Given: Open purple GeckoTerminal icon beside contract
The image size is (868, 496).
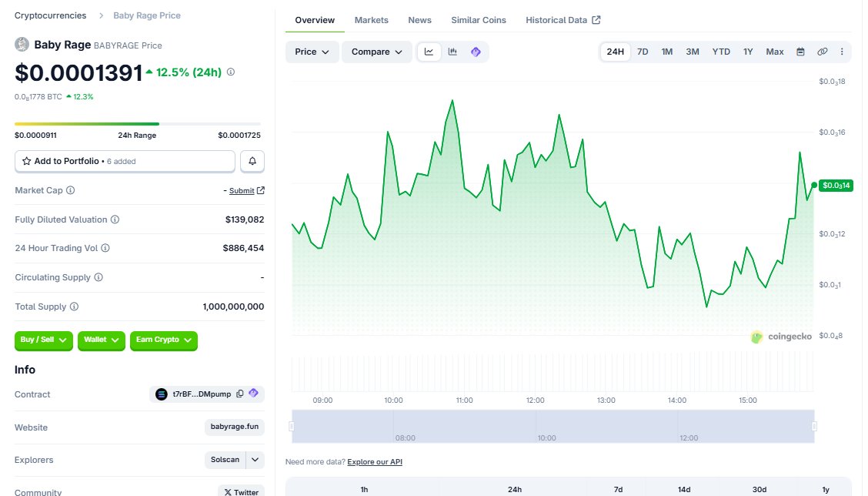Looking at the screenshot, I should 253,394.
